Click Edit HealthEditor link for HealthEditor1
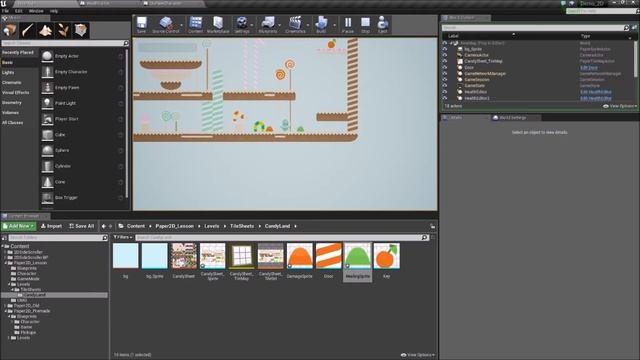The width and height of the screenshot is (640, 360). [x=596, y=98]
